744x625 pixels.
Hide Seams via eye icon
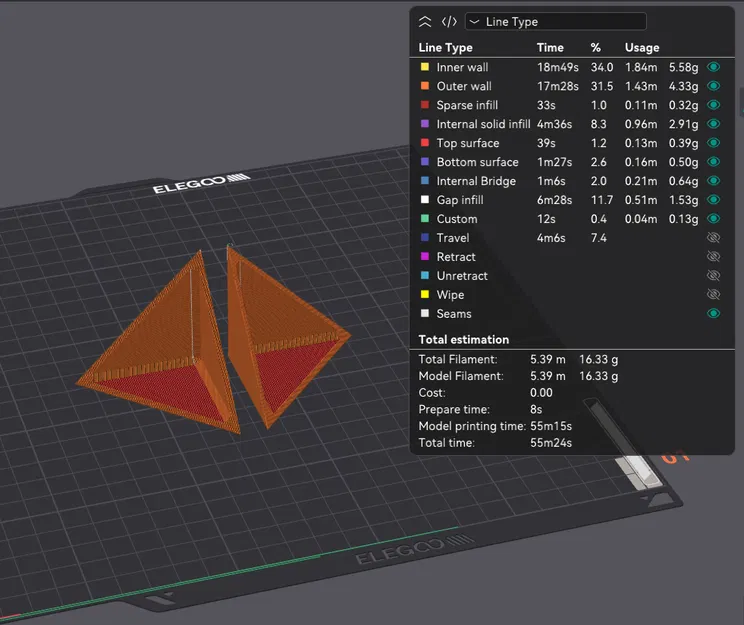click(x=713, y=313)
